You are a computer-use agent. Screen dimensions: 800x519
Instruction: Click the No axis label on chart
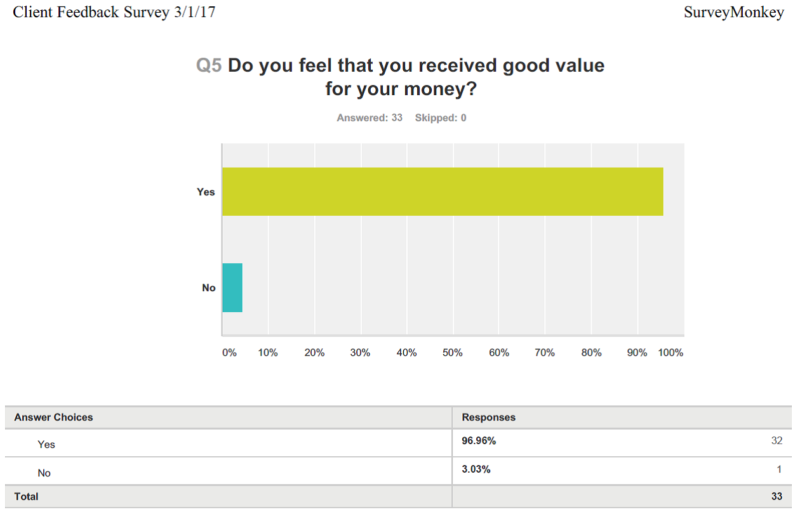tap(209, 288)
